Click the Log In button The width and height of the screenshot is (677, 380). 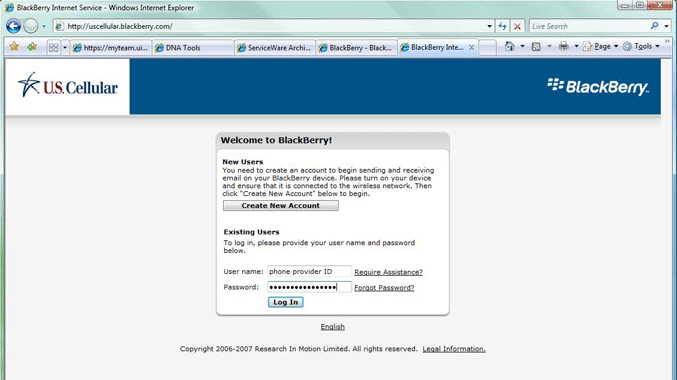click(286, 302)
